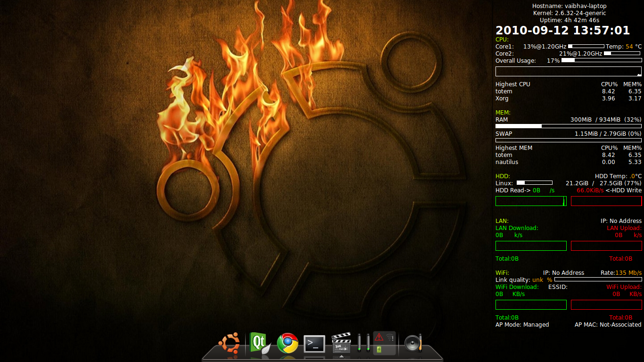Screen dimensions: 644x362
Task: Click the WiFi Upload: label
Action: point(624,287)
